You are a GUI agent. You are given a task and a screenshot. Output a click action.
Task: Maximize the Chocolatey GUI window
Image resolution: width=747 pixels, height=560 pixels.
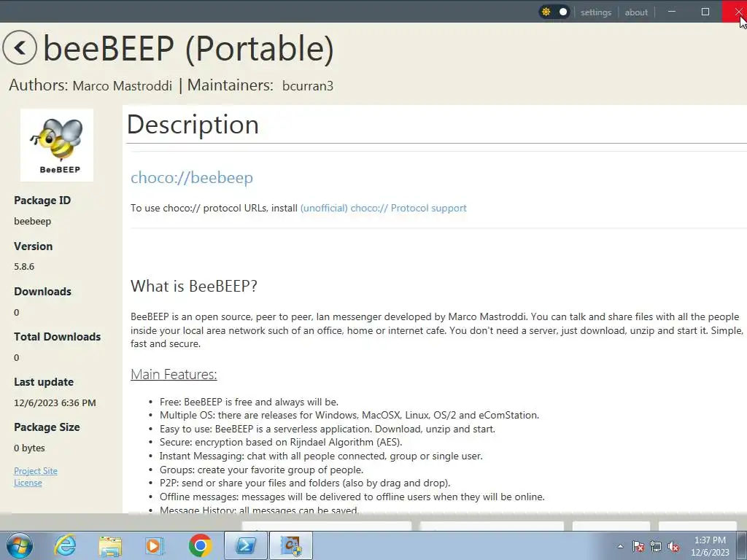(x=705, y=12)
